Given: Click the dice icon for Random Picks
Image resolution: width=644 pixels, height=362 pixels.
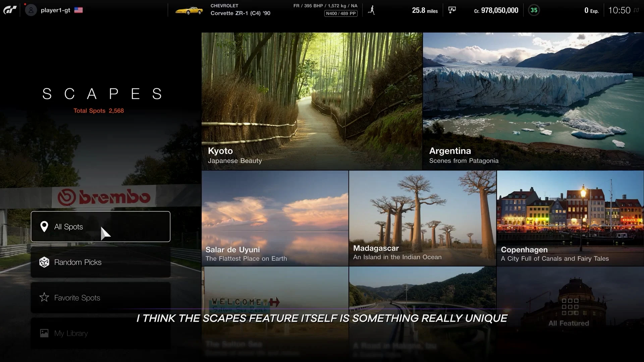Looking at the screenshot, I should point(44,262).
